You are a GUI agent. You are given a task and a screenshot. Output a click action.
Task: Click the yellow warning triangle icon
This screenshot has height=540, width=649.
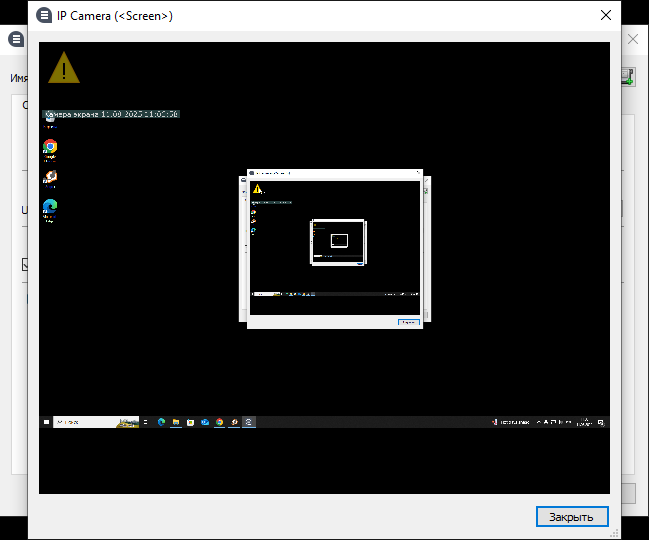[x=64, y=68]
